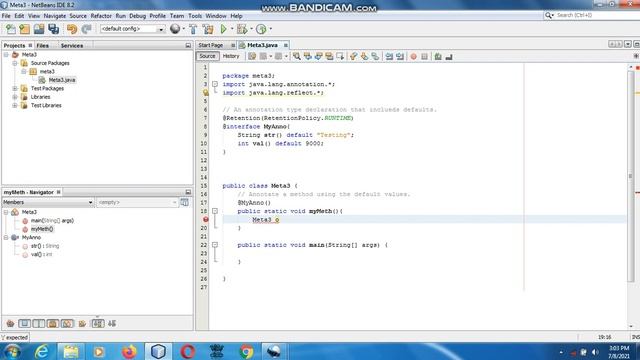Screen dimensions: 640x360
Task: Collapse code fold at main line 22
Action: 215,245
